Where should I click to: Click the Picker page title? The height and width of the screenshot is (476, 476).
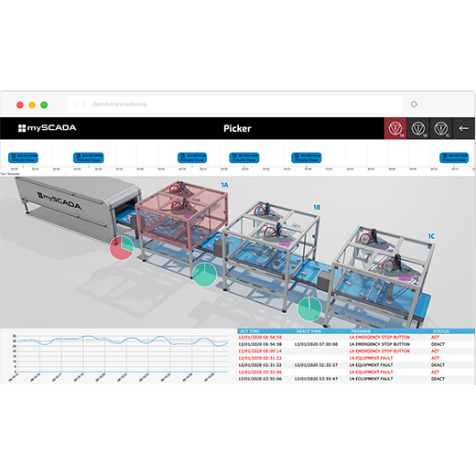(x=237, y=128)
